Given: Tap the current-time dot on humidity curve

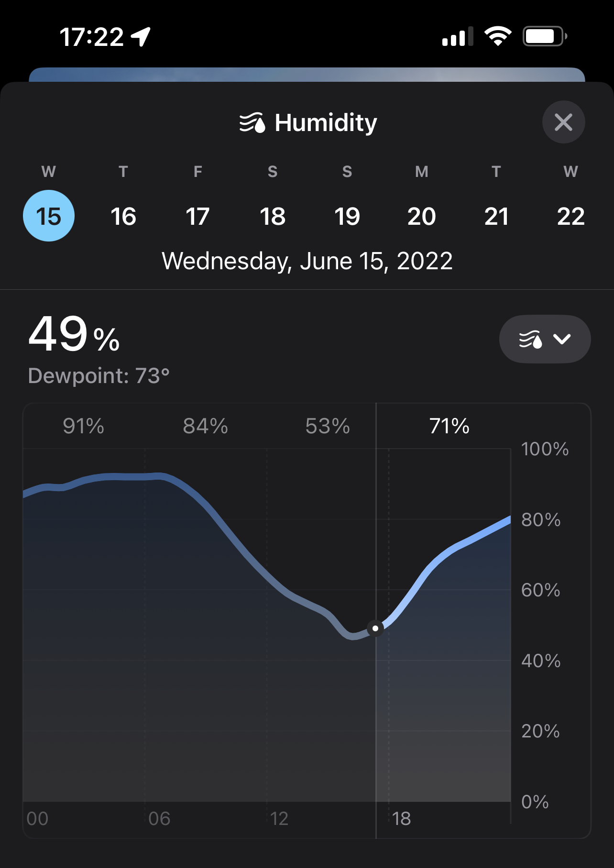Looking at the screenshot, I should point(375,628).
